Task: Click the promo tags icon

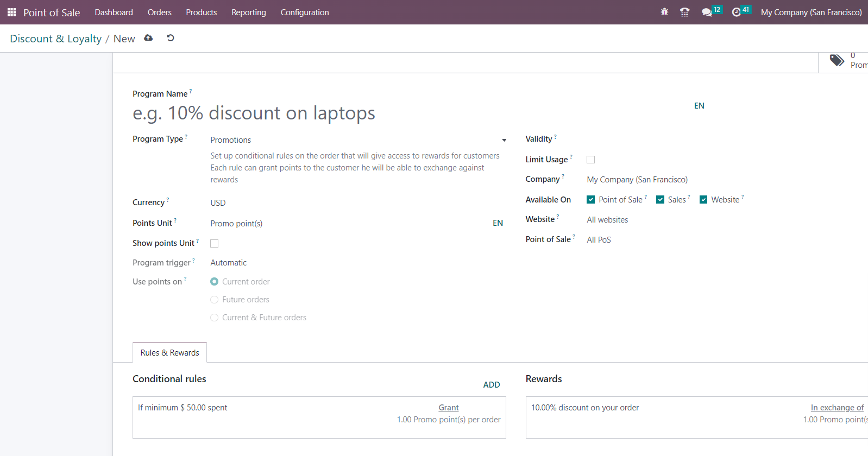Action: [836, 60]
